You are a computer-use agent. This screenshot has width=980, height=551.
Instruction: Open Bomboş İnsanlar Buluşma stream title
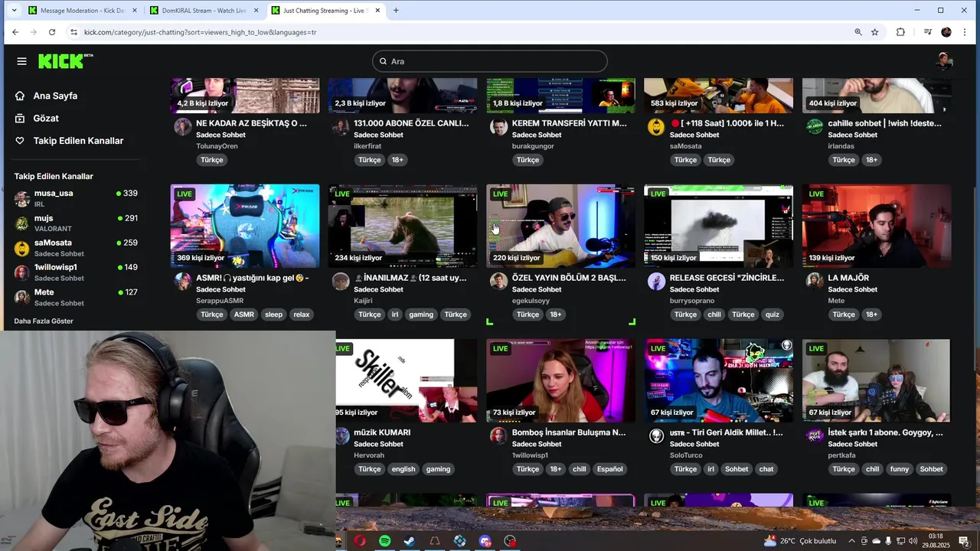[x=569, y=432]
